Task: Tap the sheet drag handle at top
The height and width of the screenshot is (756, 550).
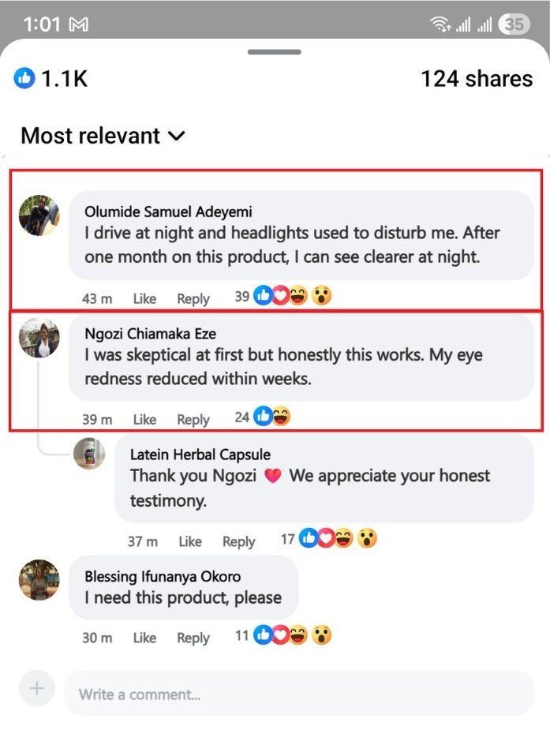Action: (x=274, y=52)
